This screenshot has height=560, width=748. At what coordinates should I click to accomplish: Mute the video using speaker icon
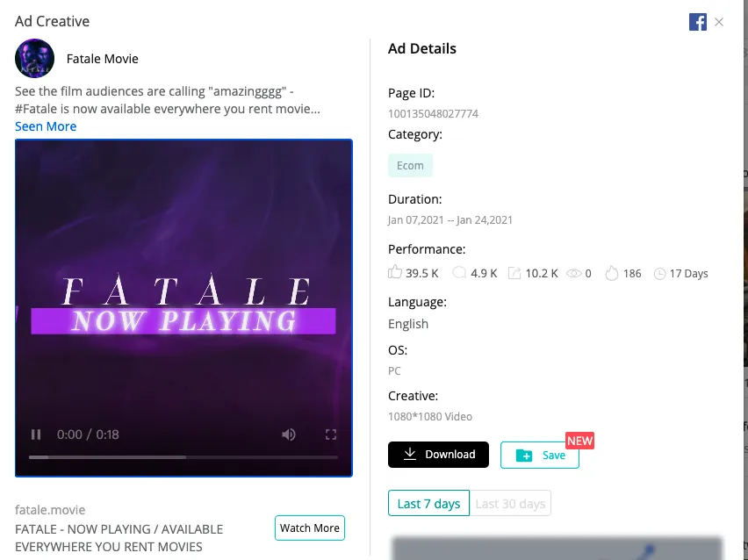coord(288,434)
